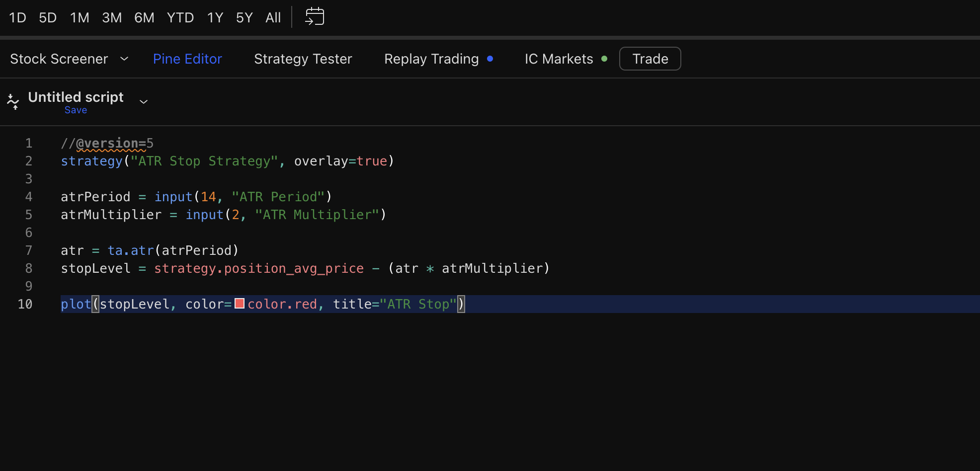Image resolution: width=980 pixels, height=471 pixels.
Task: Select the 1M time range
Action: [80, 18]
